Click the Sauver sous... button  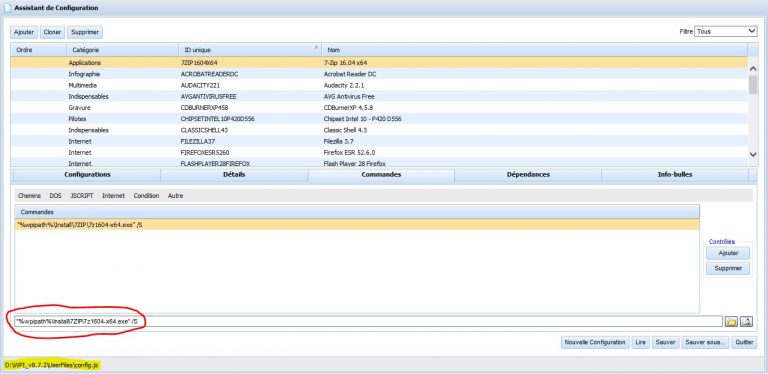(705, 343)
